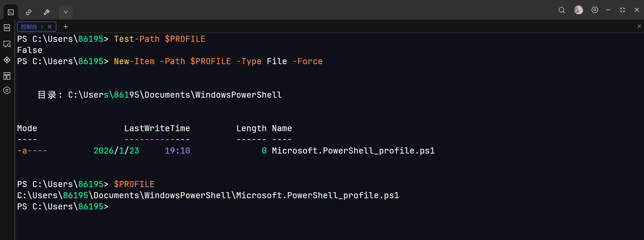Click the -a---- mode value
This screenshot has width=644, height=240.
32,151
